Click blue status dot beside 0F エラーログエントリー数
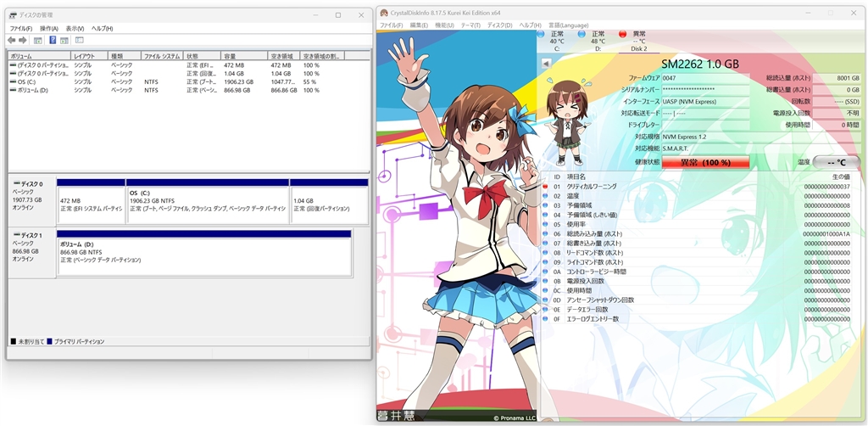This screenshot has height=426, width=868. click(545, 319)
